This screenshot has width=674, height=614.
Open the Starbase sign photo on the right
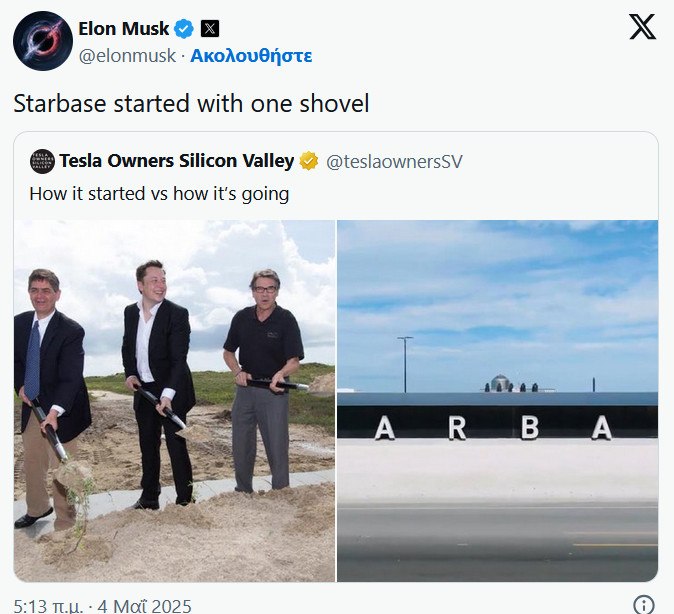coord(497,400)
